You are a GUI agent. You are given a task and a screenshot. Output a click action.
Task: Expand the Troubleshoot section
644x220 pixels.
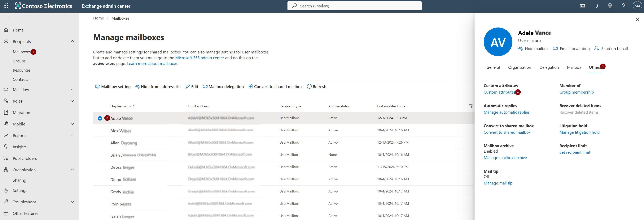coord(72,202)
